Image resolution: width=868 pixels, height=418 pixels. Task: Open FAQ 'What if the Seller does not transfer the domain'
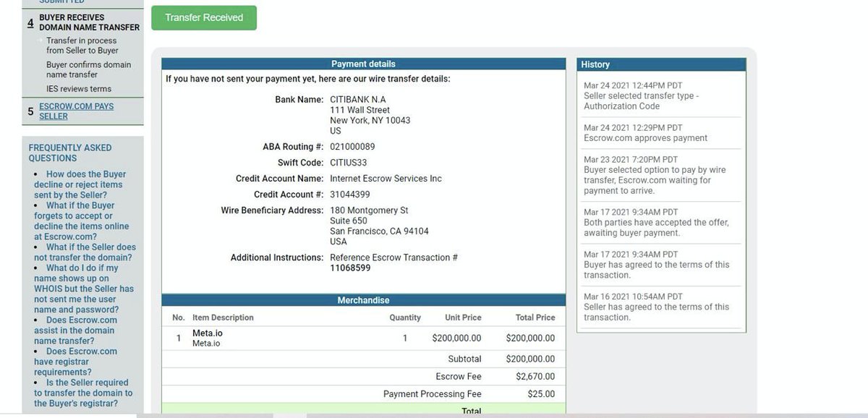(85, 252)
